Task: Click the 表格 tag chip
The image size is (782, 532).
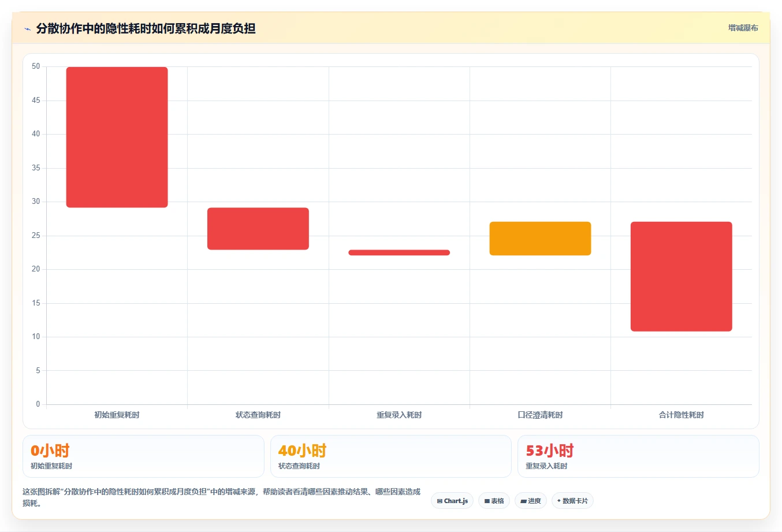Action: (494, 501)
